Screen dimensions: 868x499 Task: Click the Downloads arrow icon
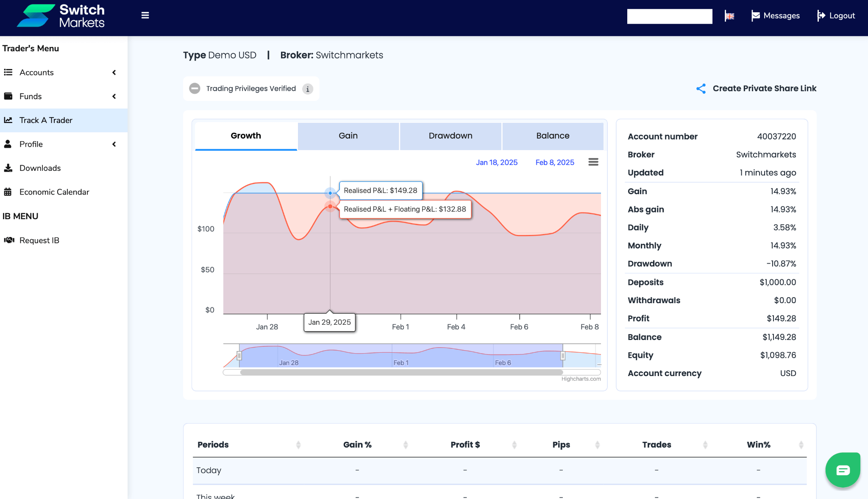[x=8, y=168]
